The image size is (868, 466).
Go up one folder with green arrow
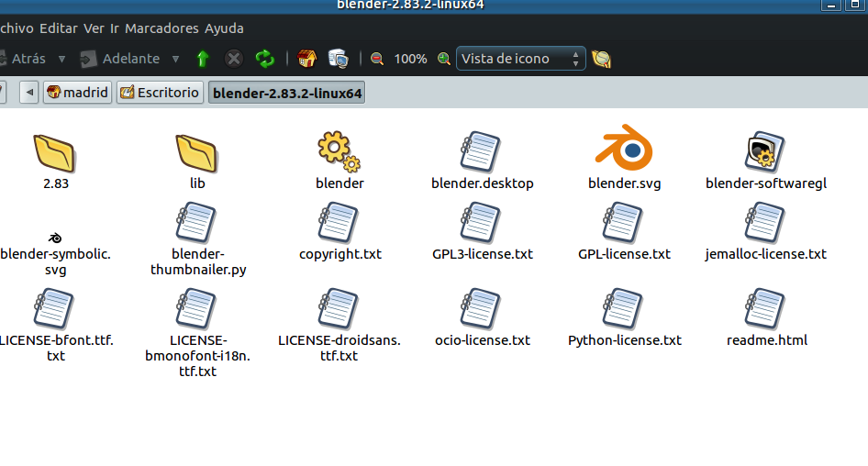(x=203, y=59)
